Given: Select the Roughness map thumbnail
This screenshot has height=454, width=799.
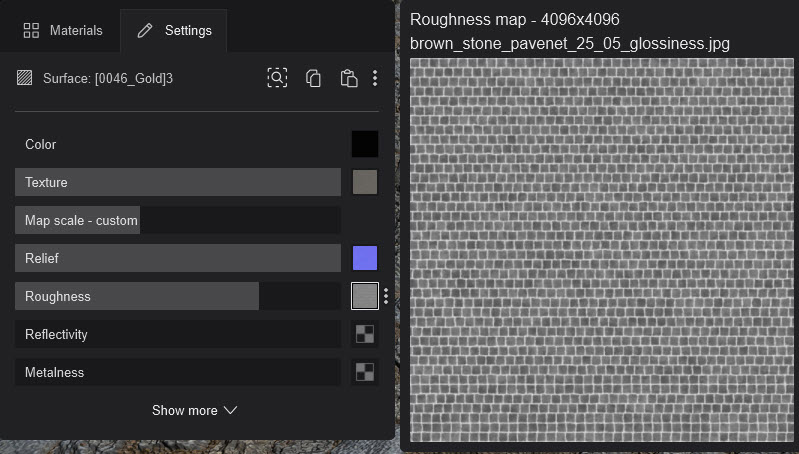Looking at the screenshot, I should coord(365,296).
